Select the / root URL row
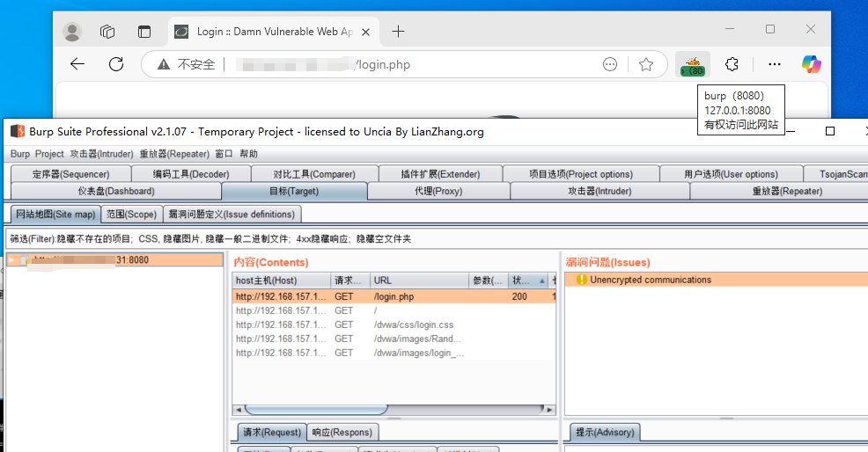The image size is (868, 452). coord(394,310)
